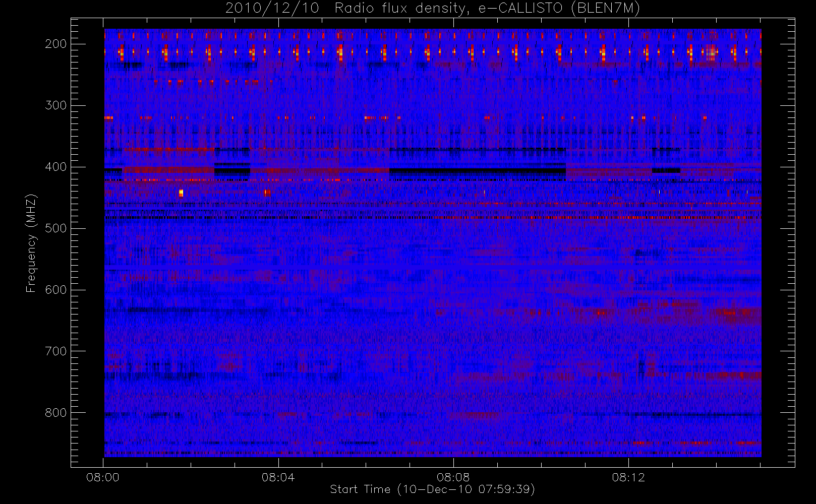This screenshot has width=816, height=504.
Task: Click the 300 frequency tick label
Action: (56, 105)
